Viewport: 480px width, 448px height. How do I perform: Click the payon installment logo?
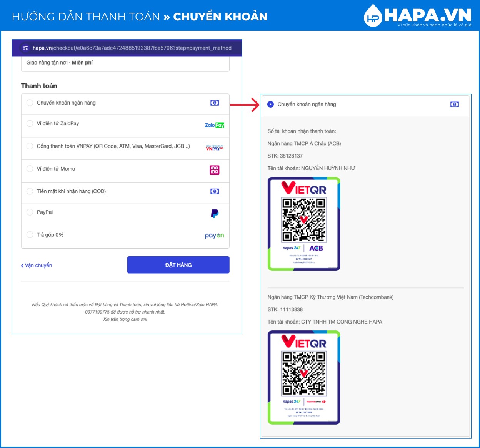click(214, 236)
